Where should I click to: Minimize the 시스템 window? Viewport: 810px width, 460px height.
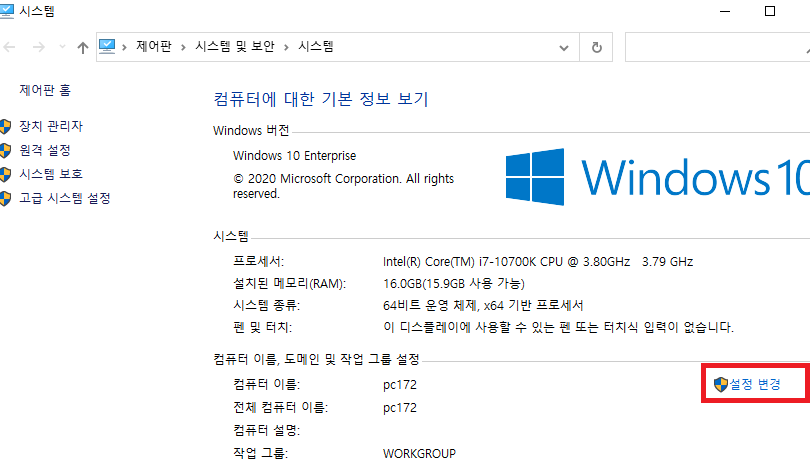pos(725,11)
